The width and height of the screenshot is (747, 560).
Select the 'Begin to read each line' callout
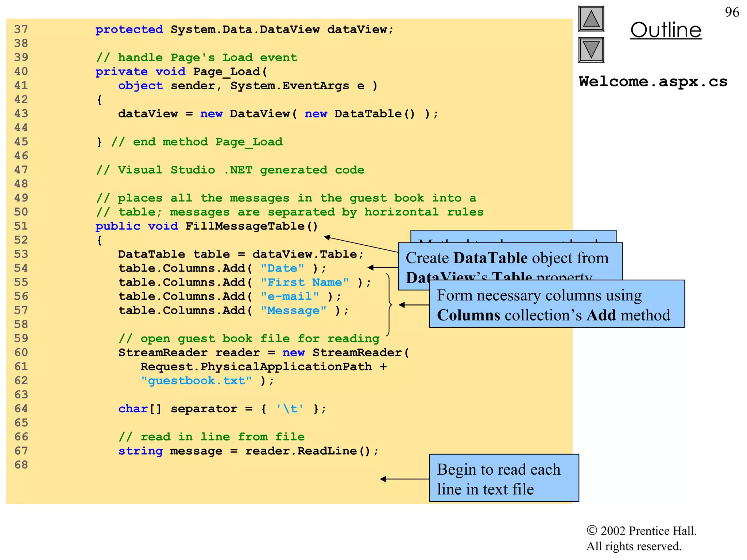(x=504, y=478)
